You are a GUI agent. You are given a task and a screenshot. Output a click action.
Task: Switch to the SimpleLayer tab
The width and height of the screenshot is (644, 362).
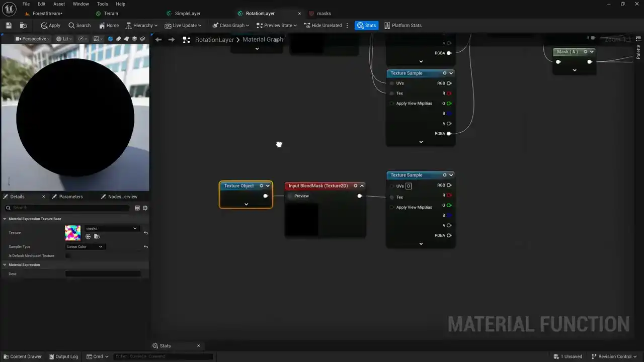[187, 14]
